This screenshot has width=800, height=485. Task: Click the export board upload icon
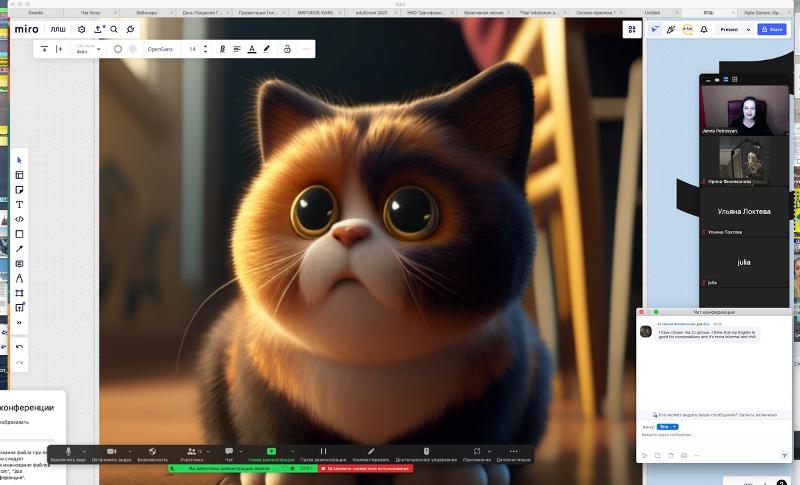(x=98, y=30)
